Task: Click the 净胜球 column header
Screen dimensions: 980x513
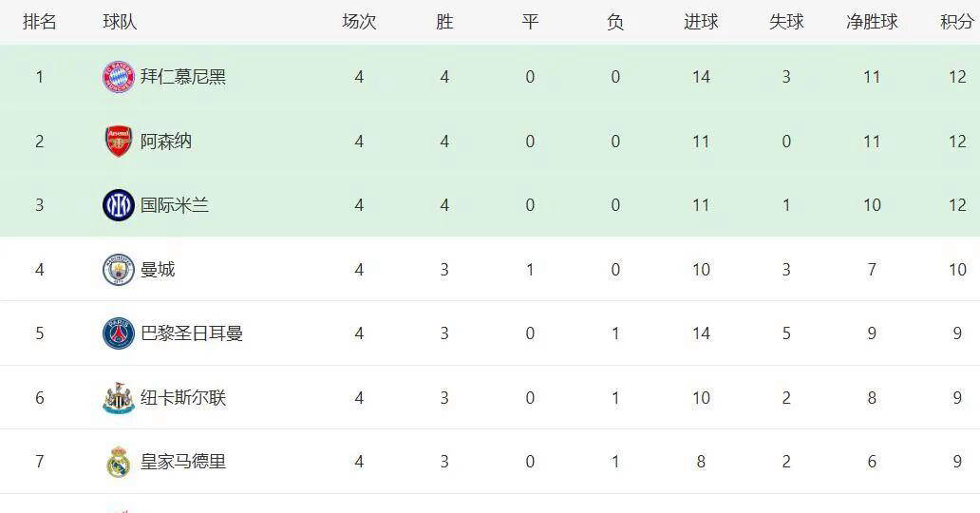Action: click(872, 22)
